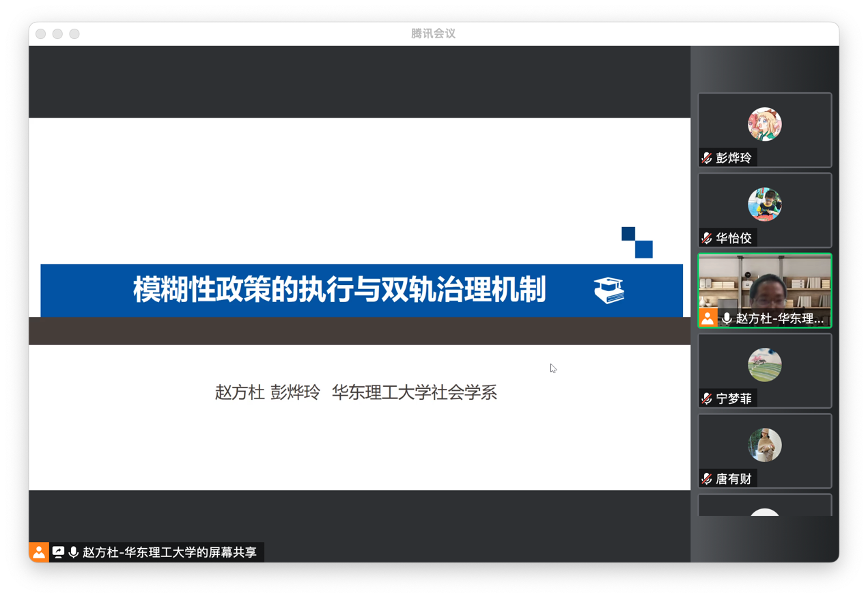868x598 pixels.
Task: Click the slide title 模糊性政策的执行与双轨治理机制
Action: [x=339, y=290]
